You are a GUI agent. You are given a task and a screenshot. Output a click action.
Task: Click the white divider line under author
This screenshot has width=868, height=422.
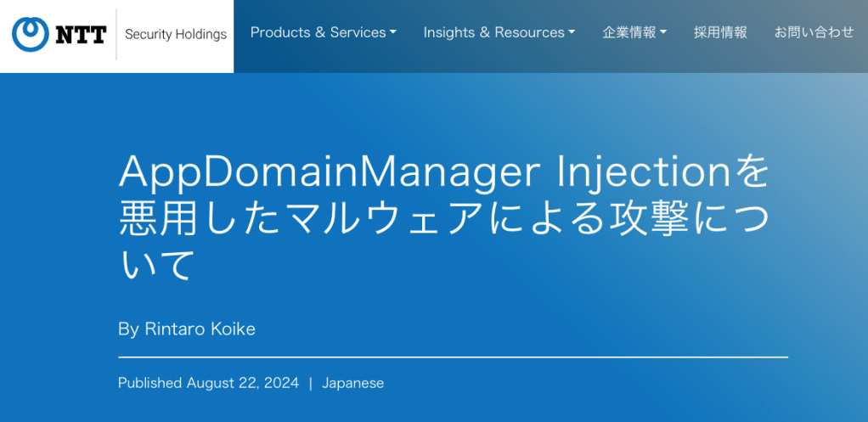pyautogui.click(x=453, y=357)
